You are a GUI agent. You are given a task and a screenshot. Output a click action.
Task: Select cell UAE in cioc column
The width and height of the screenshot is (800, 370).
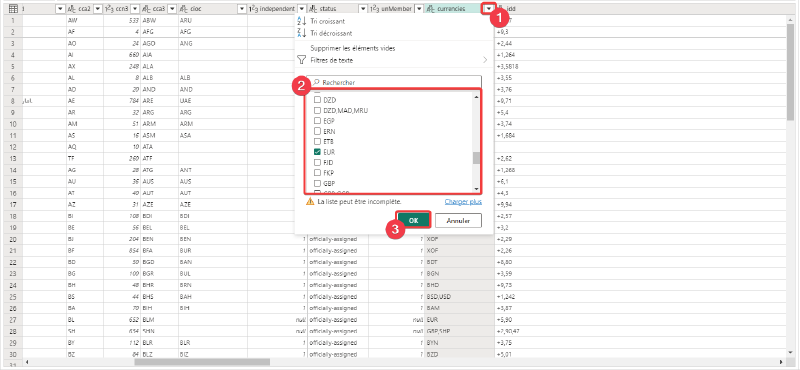click(x=212, y=101)
